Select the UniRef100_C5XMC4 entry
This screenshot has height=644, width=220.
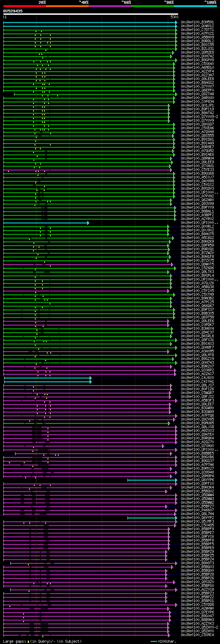pyautogui.click(x=197, y=635)
